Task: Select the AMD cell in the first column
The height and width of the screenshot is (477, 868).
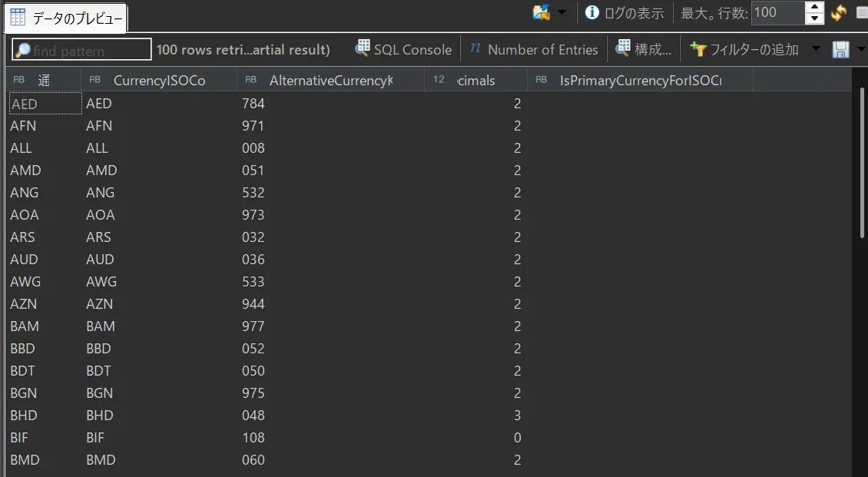Action: click(x=25, y=170)
